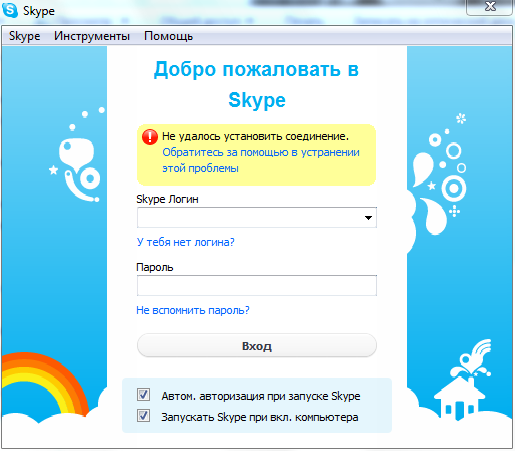Click the Добро пожаловать в Skype heading
Screen dimensions: 515x451
pyautogui.click(x=256, y=84)
